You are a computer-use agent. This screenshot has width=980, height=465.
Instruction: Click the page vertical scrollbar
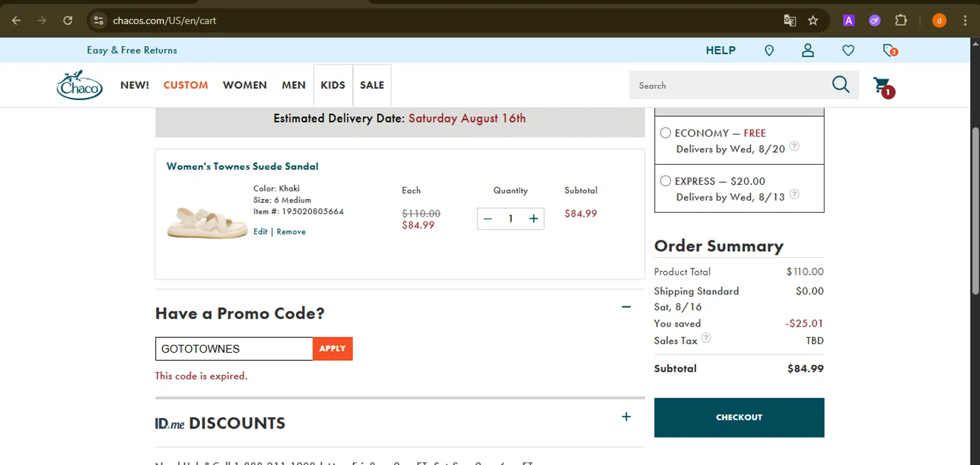[x=975, y=210]
